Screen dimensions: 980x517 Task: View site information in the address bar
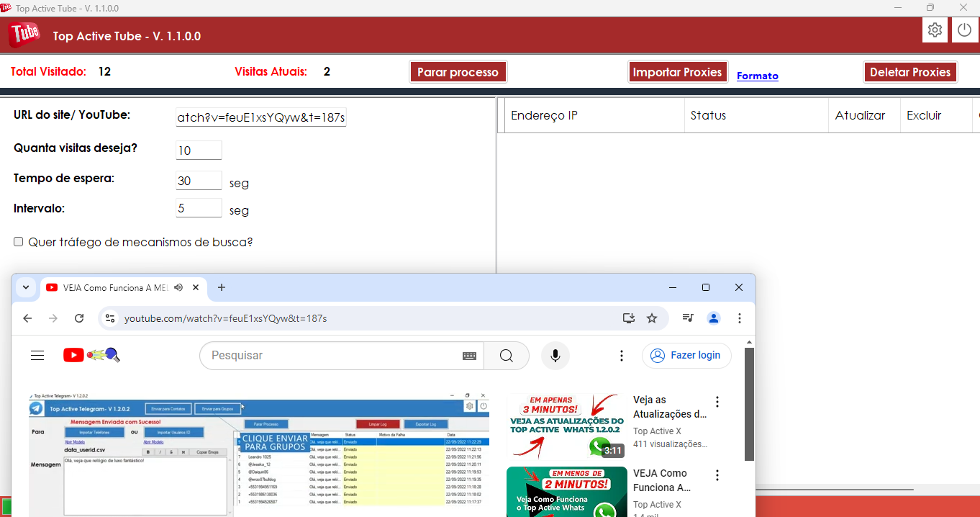pos(109,318)
